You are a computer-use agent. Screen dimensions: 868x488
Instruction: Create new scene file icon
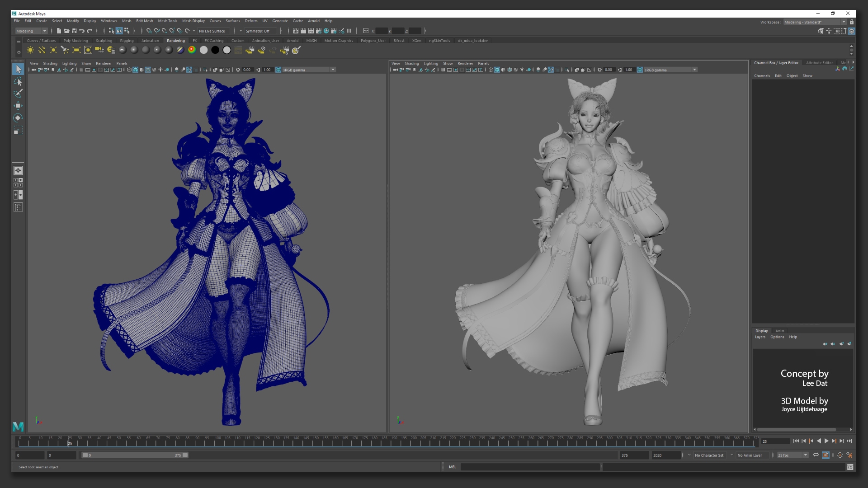(59, 31)
